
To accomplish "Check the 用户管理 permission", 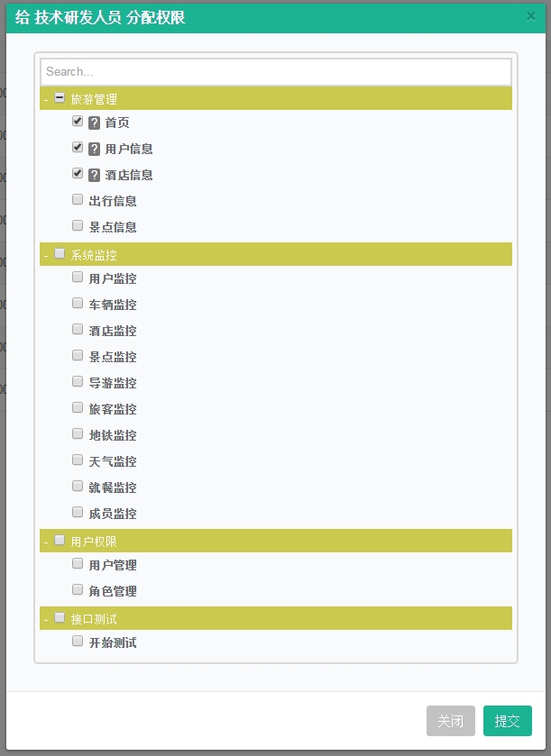I will pyautogui.click(x=78, y=563).
